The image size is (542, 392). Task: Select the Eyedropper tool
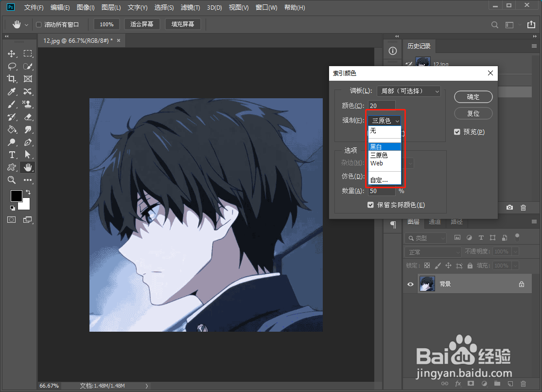[x=11, y=91]
